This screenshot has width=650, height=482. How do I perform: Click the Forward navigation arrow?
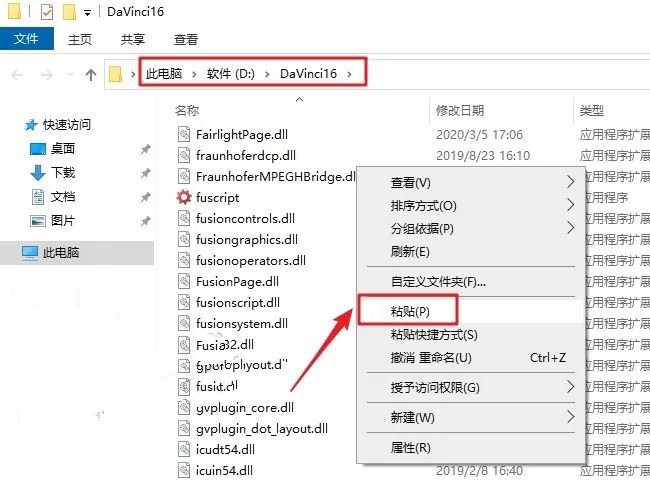tap(46, 75)
